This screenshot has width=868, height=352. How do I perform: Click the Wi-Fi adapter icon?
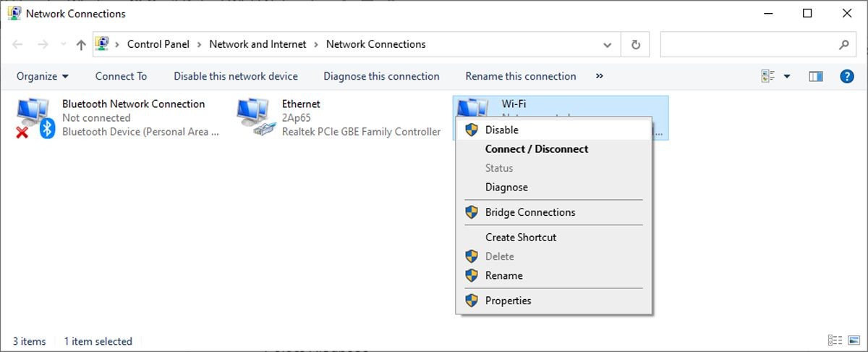coord(473,109)
